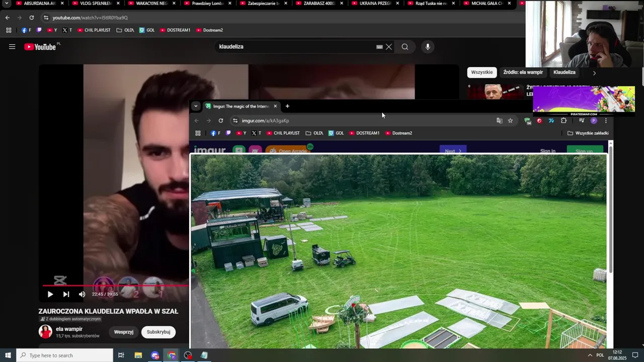Open Dostream2 bookmark in Imgur window

398,133
